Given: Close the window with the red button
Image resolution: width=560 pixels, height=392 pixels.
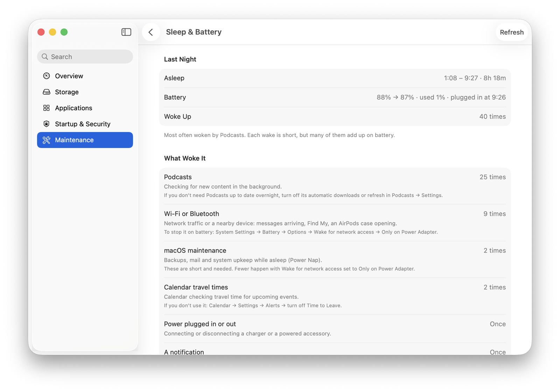Looking at the screenshot, I should point(41,32).
